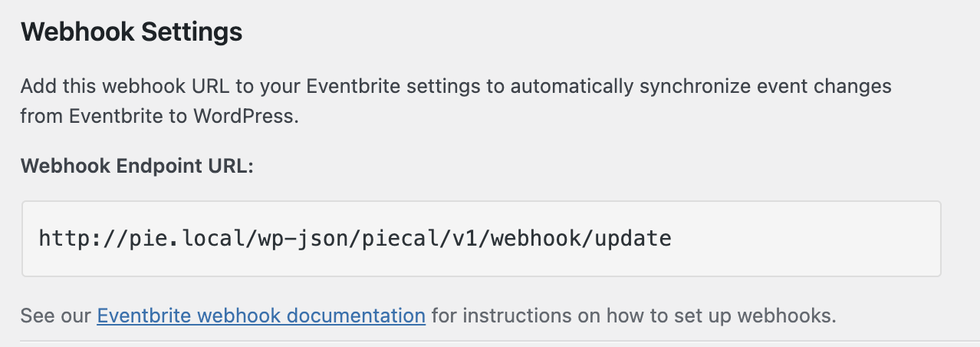Click the 'See our' text before the link

point(56,316)
